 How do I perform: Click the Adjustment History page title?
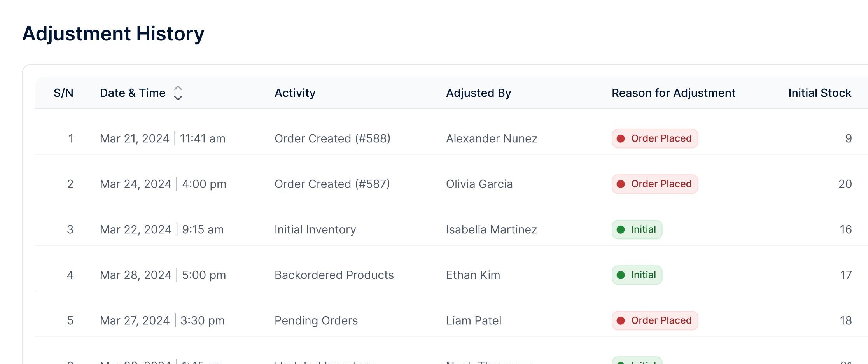point(113,34)
